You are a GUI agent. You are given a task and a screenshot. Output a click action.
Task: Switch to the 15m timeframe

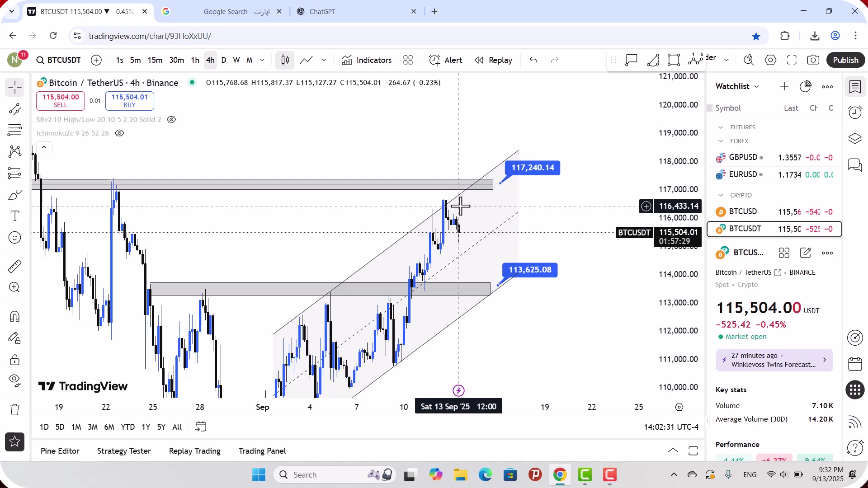pyautogui.click(x=155, y=60)
